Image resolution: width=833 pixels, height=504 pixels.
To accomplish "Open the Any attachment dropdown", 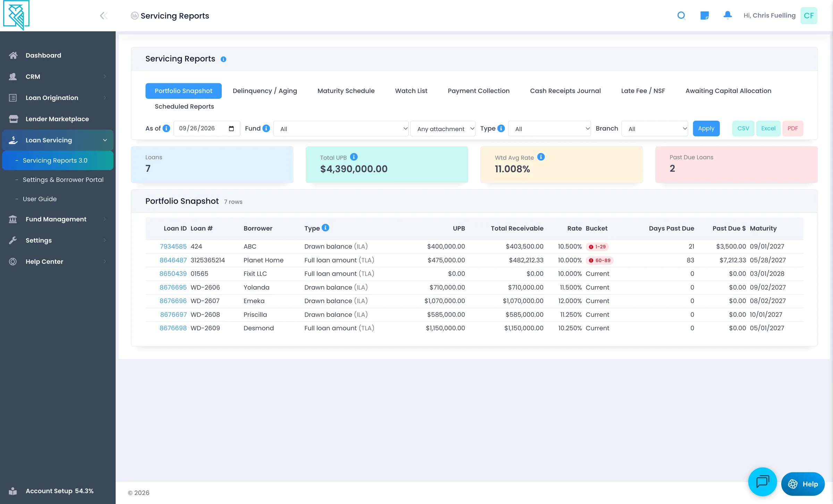I will 443,129.
